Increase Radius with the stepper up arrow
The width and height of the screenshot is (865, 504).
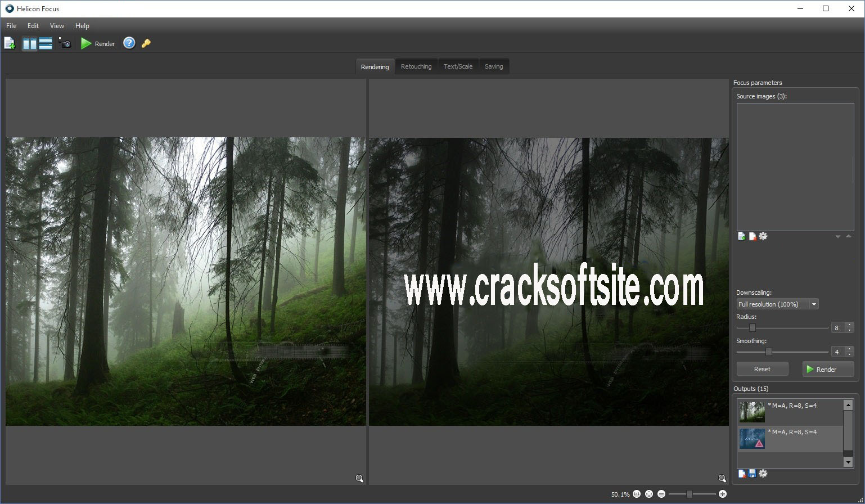point(849,325)
